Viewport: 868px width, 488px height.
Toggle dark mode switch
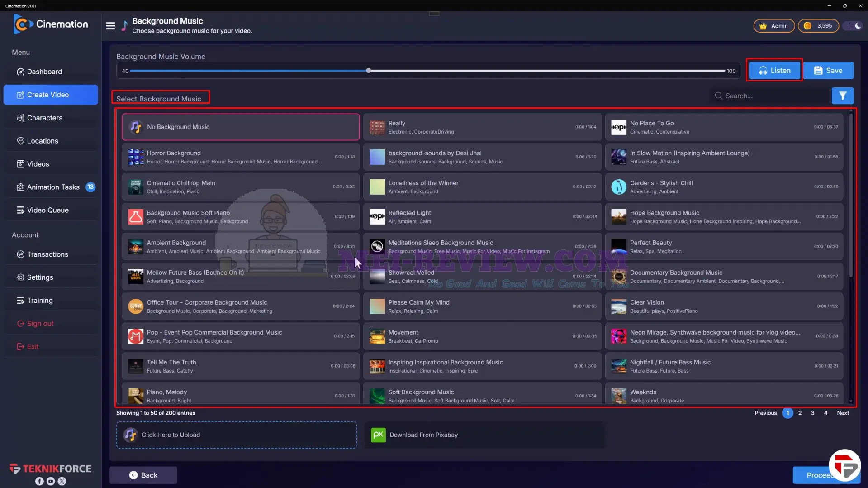pos(853,26)
